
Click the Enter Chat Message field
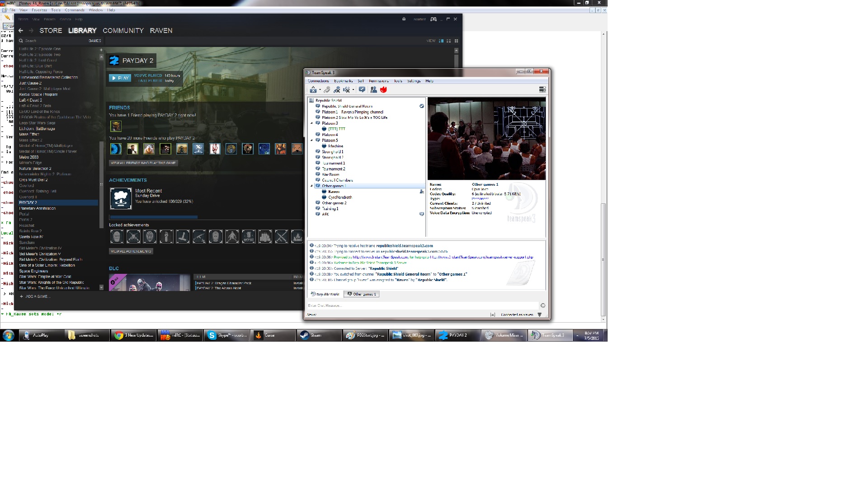423,305
